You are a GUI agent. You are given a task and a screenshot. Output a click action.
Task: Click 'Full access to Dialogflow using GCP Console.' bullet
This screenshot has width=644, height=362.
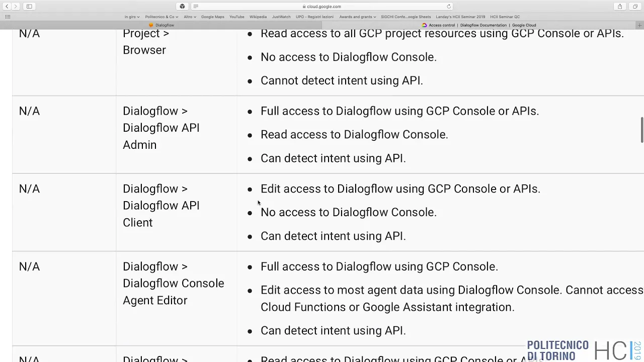coord(379,266)
